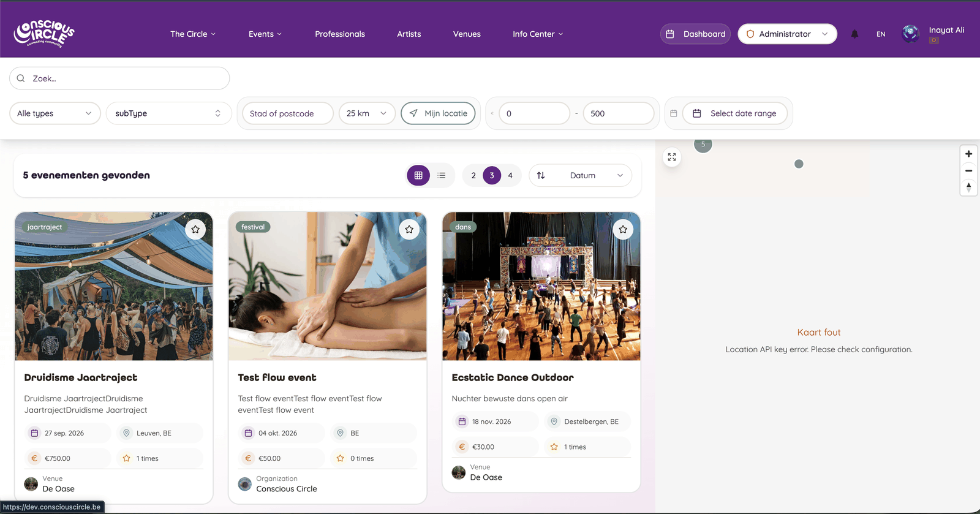Zoom out on the map
Viewport: 980px width, 514px height.
[x=968, y=170]
